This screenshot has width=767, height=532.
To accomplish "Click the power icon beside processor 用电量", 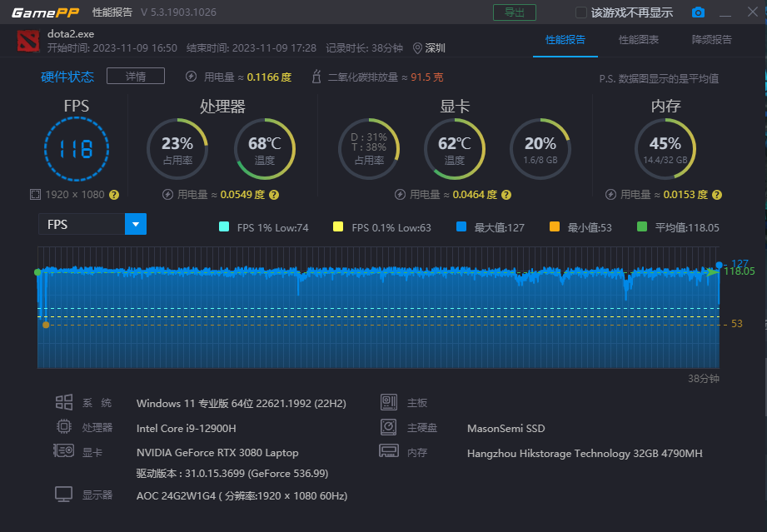I will pos(167,195).
